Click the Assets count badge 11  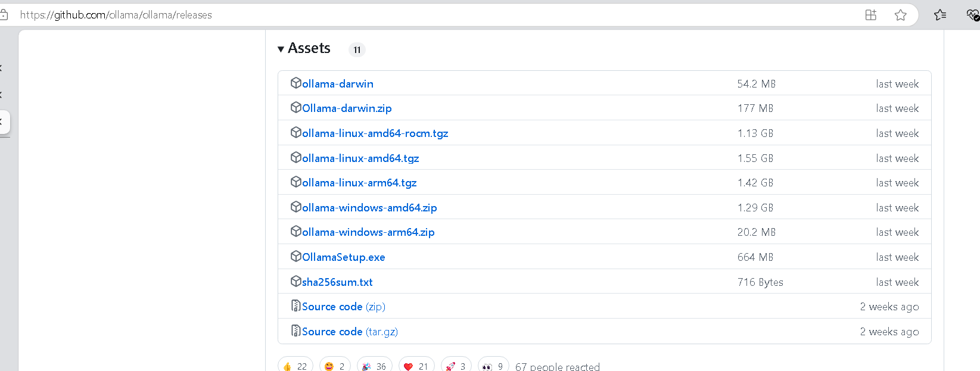[x=357, y=50]
